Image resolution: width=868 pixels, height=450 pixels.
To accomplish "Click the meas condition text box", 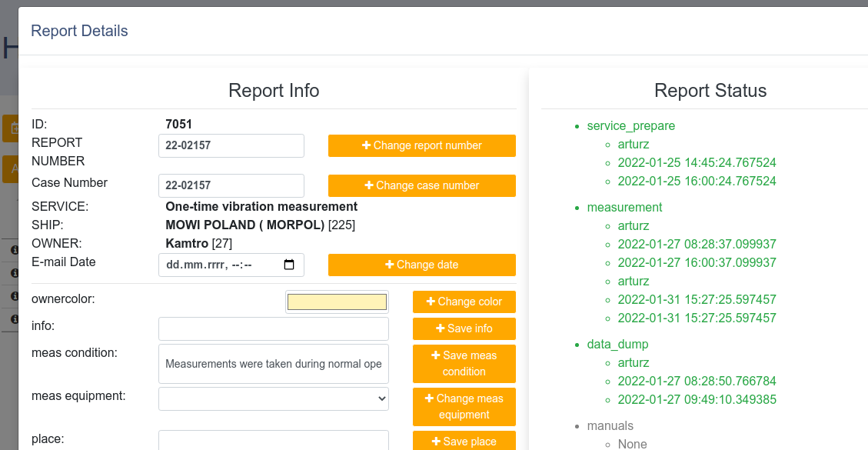I will click(273, 364).
